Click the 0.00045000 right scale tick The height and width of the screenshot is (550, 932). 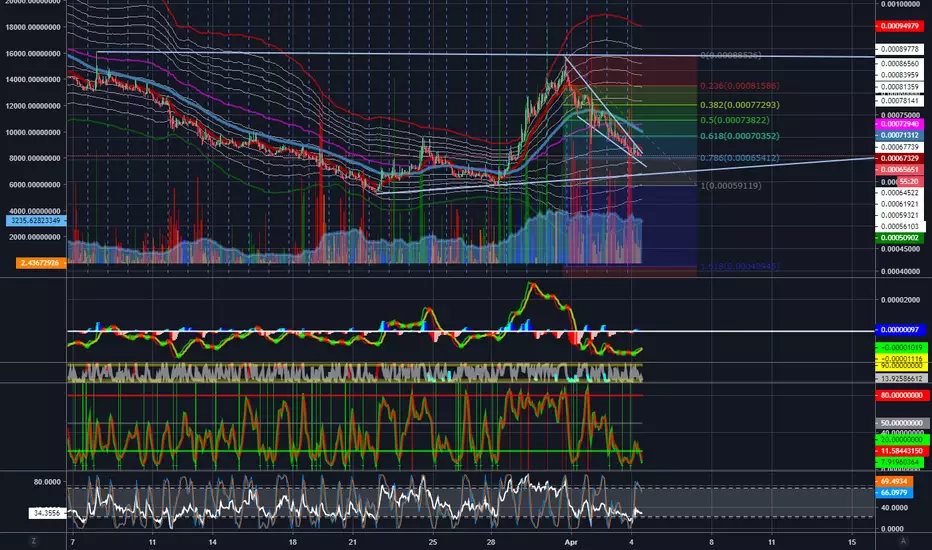[x=900, y=249]
